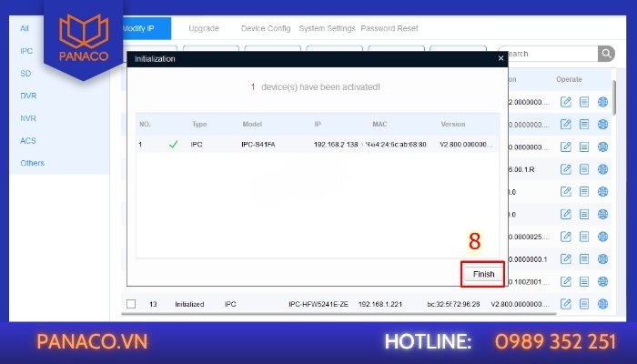
Task: Open the Device Config tab
Action: pyautogui.click(x=266, y=28)
